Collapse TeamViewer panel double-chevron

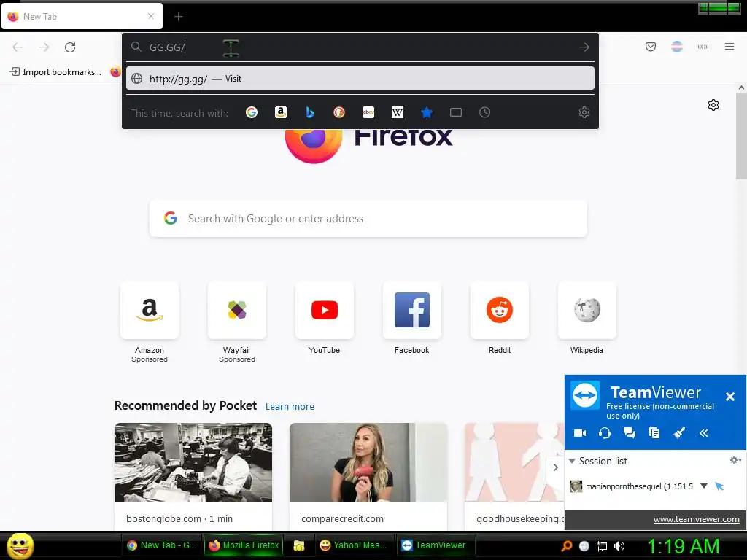704,433
